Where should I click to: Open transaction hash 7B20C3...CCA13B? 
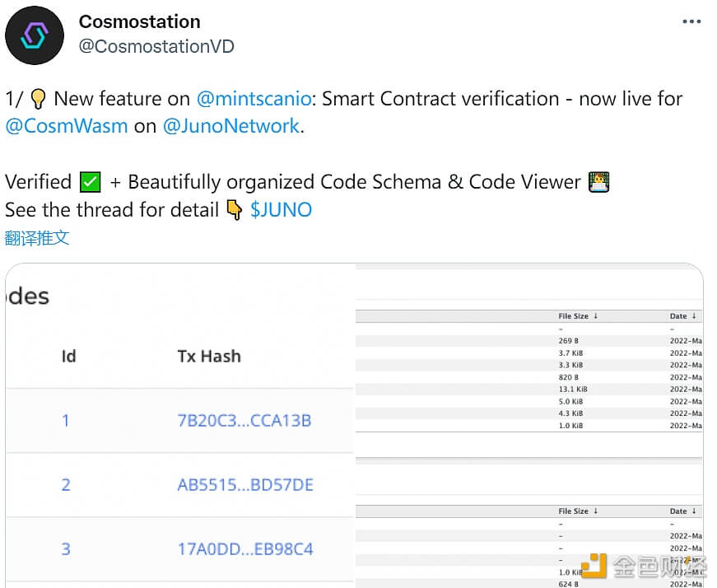click(x=244, y=421)
